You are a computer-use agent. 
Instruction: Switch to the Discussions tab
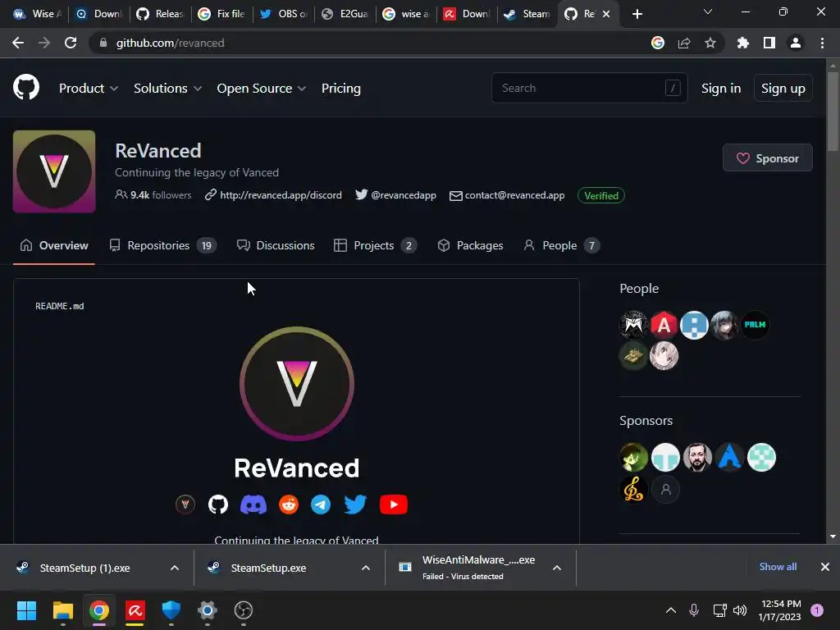coord(276,245)
